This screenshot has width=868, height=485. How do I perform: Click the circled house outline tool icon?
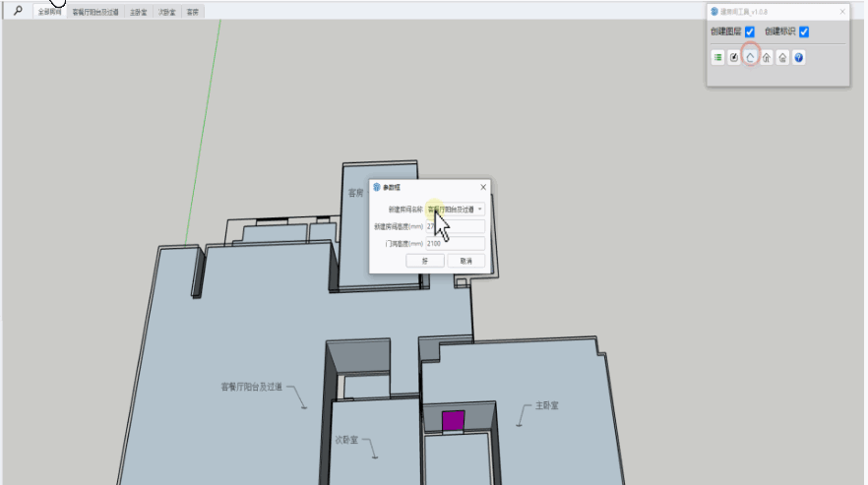pyautogui.click(x=750, y=58)
